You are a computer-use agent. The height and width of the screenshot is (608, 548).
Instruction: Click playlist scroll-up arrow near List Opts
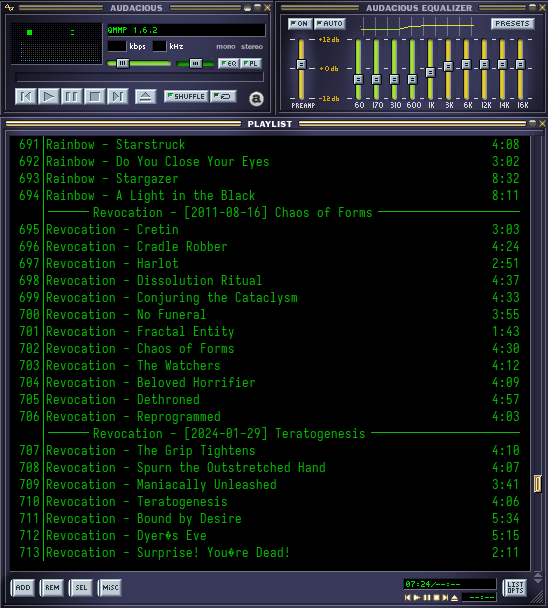pos(538,575)
